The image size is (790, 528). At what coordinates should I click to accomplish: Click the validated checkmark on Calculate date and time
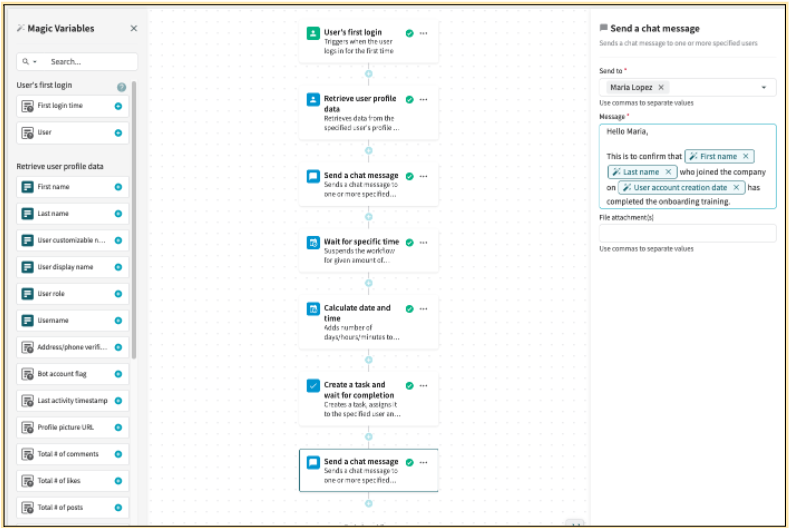[x=410, y=309]
